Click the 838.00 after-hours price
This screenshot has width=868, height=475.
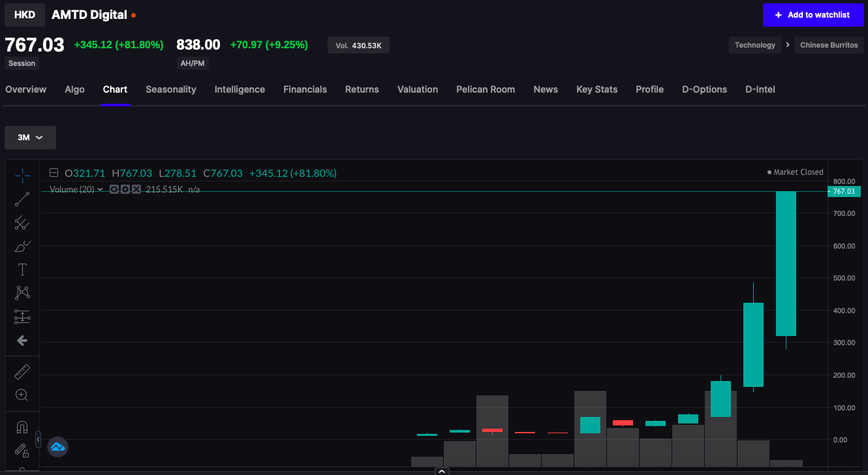coord(198,45)
